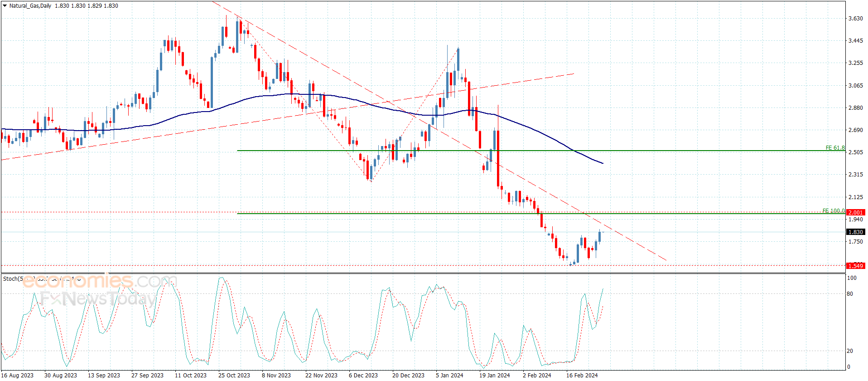Select the 19 Jan 2024 date label
The height and width of the screenshot is (381, 868).
[494, 375]
